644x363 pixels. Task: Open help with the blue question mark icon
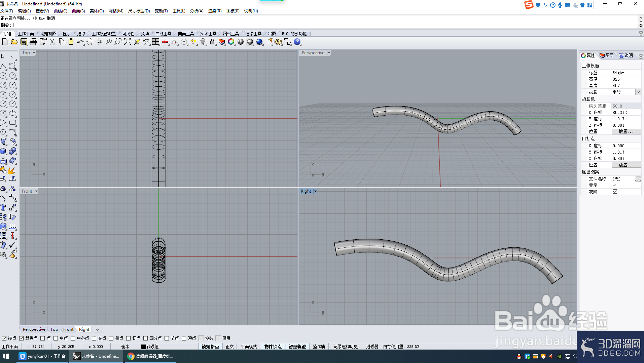[297, 42]
